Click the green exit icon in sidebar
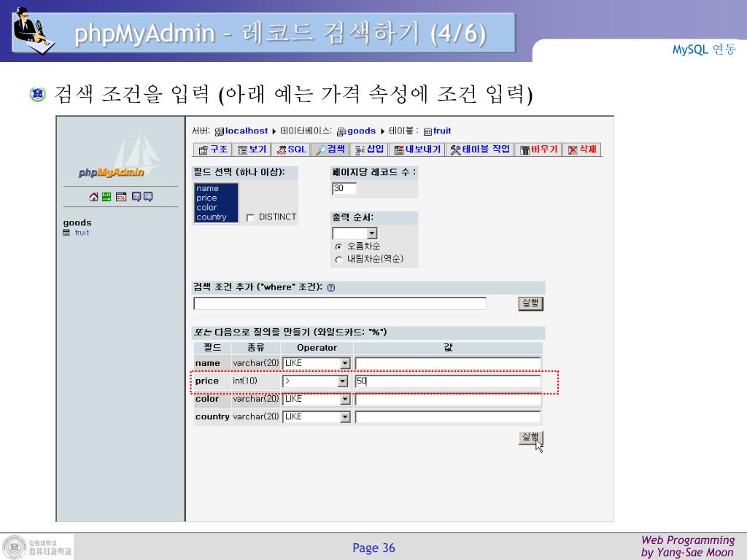747x560 pixels. [107, 197]
